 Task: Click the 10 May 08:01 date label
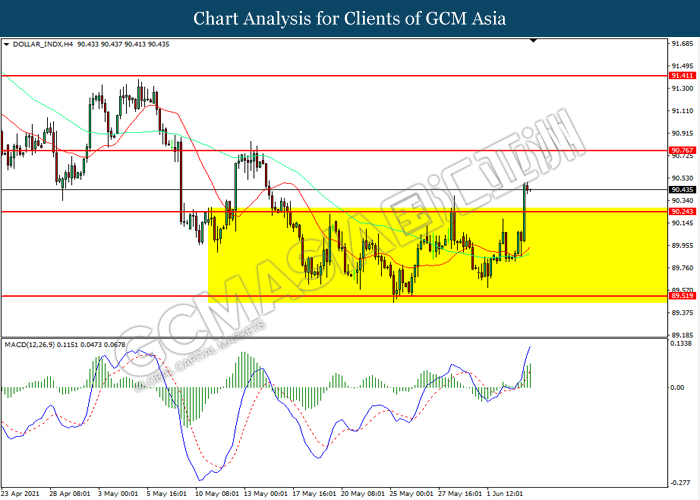217,493
